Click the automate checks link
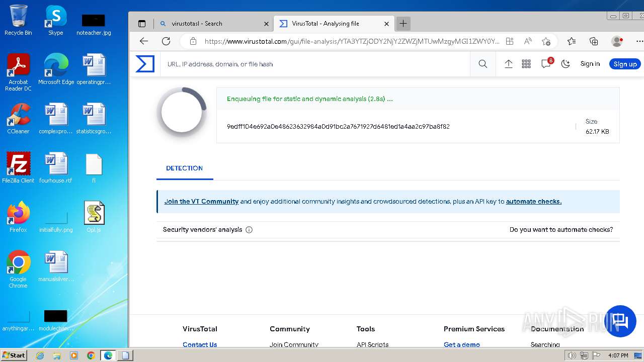 (x=534, y=202)
